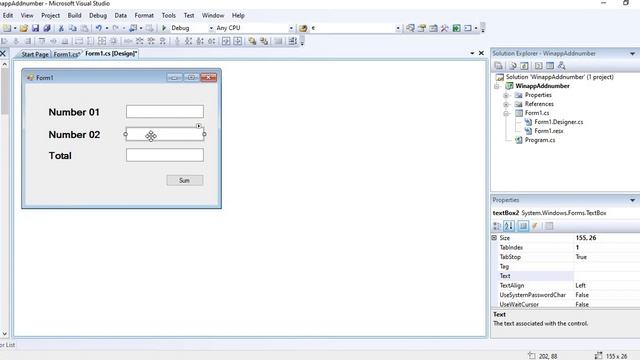Switch to the Start Page tab
The height and width of the screenshot is (360, 640).
(x=35, y=54)
